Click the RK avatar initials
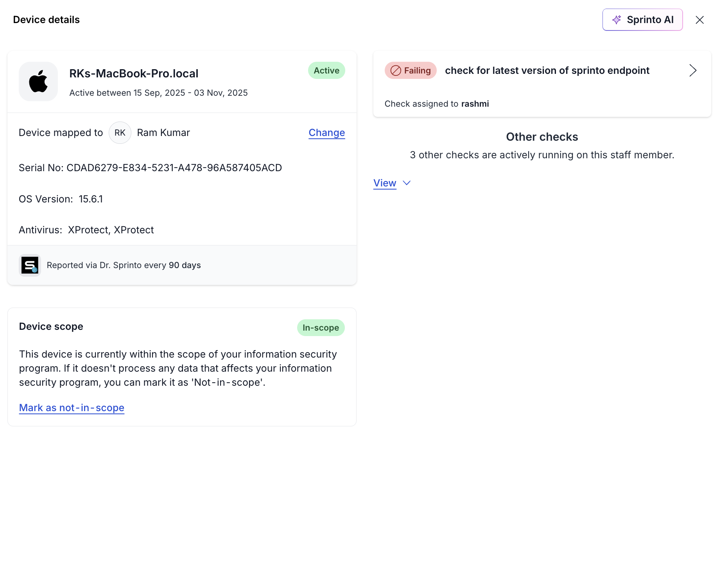The image size is (728, 569). (120, 133)
